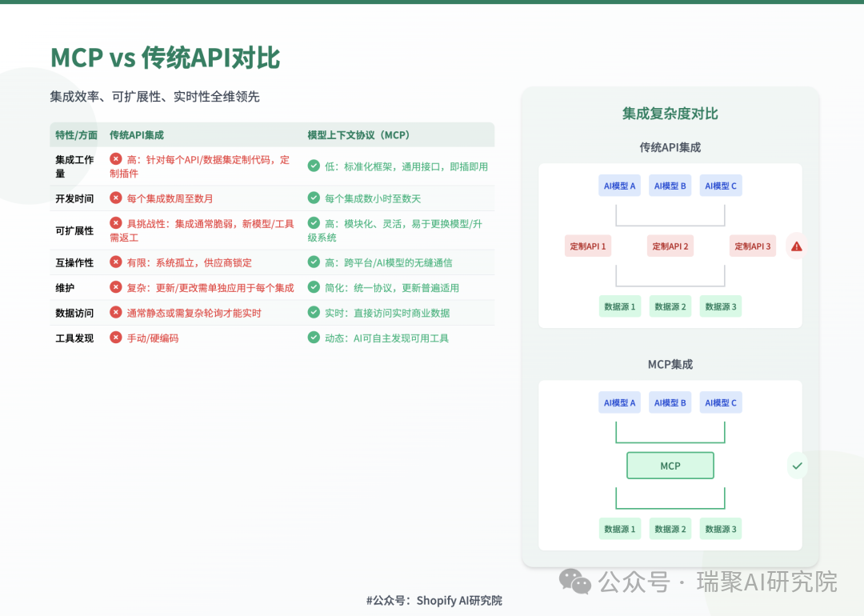This screenshot has width=864, height=616.
Task: Click the central MCP box
Action: click(670, 466)
